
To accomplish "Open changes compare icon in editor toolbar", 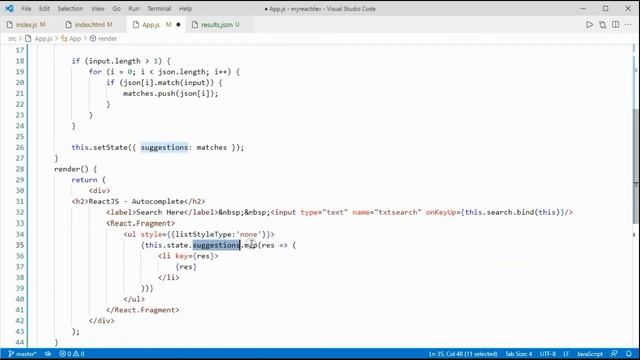I will pos(602,24).
